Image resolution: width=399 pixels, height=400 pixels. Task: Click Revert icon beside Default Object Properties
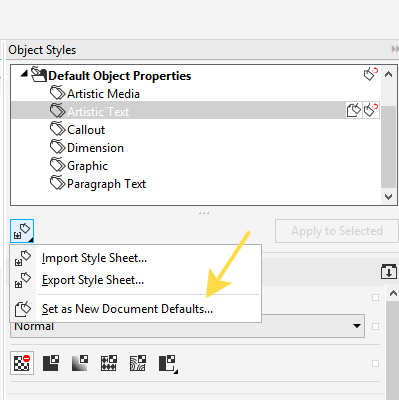point(371,74)
